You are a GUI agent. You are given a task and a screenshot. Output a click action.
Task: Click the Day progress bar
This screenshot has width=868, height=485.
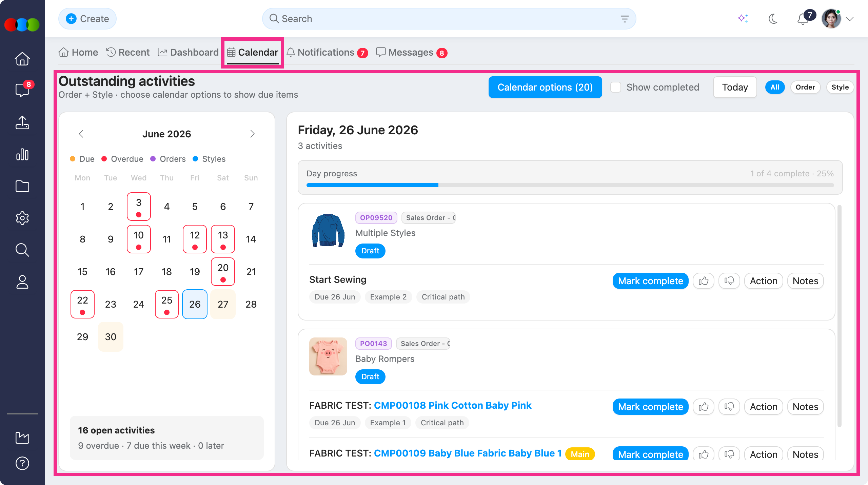coord(570,185)
